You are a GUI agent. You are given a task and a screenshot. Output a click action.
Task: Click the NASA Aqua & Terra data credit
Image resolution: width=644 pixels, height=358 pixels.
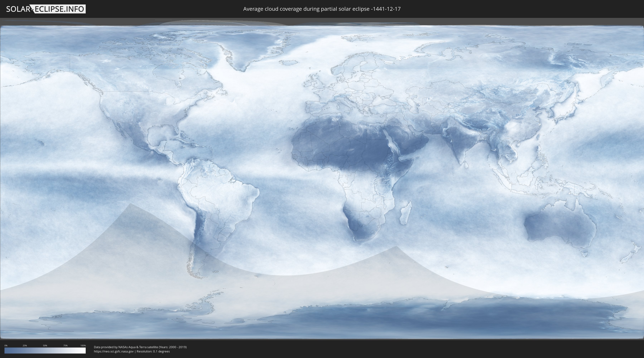140,347
